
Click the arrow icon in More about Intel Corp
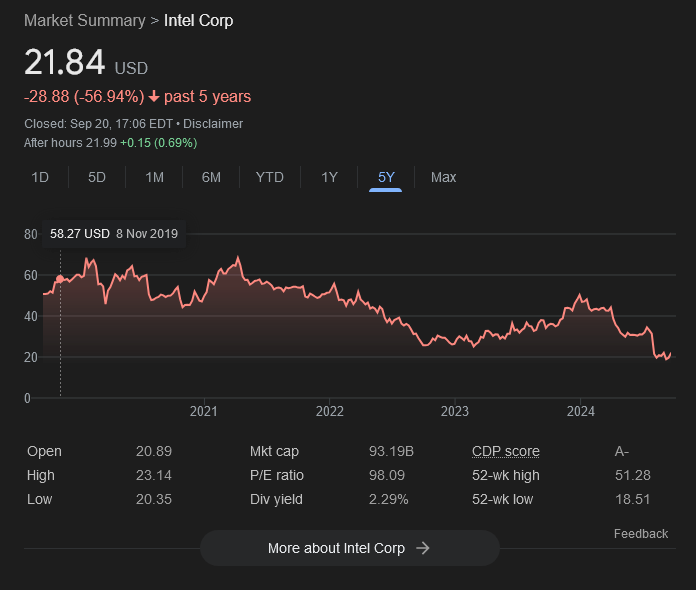tap(423, 548)
